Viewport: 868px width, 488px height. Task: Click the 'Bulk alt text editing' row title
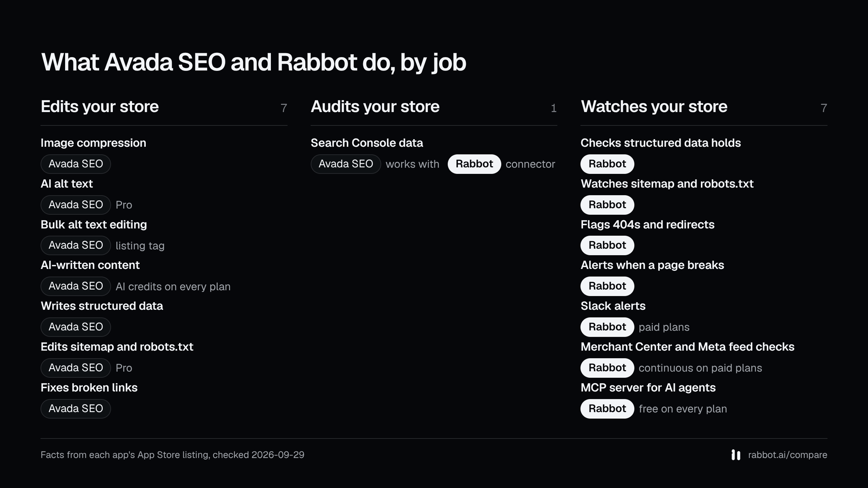[x=94, y=225]
